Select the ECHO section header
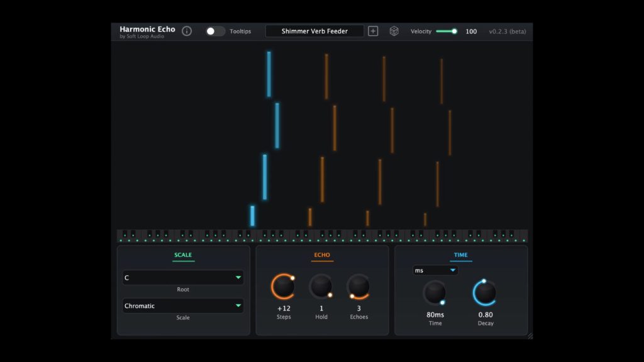 point(322,255)
